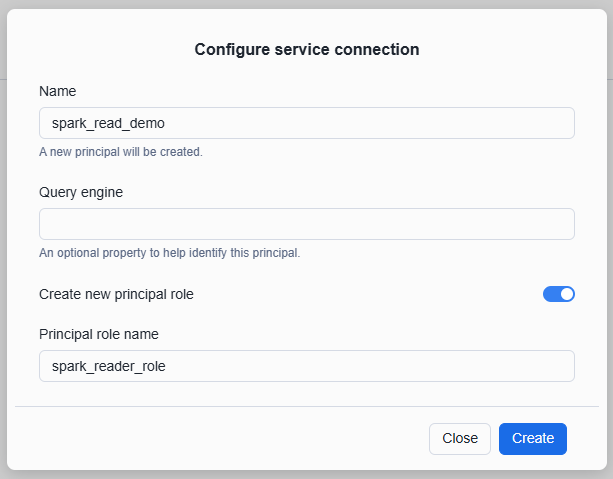Click the 'A new principal will be created' hint
Image resolution: width=613 pixels, height=479 pixels.
(x=120, y=152)
